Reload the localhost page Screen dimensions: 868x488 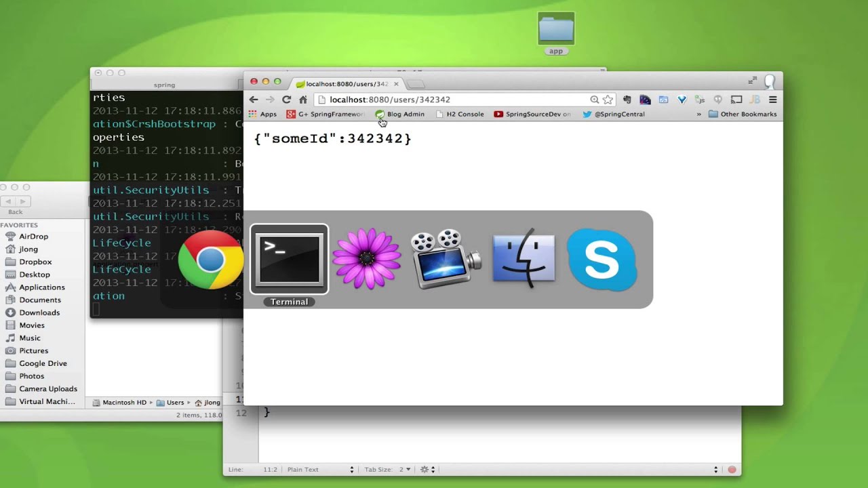pyautogui.click(x=286, y=100)
